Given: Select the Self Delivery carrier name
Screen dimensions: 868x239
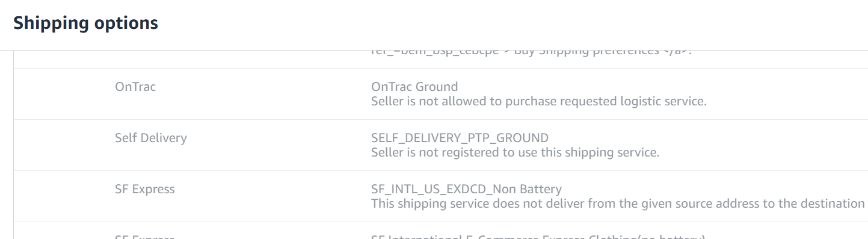Looking at the screenshot, I should click(151, 138).
